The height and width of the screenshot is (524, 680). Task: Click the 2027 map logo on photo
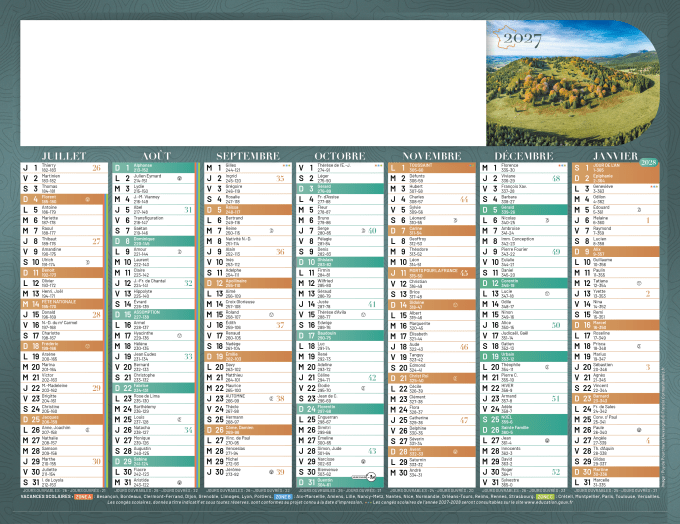tap(517, 42)
